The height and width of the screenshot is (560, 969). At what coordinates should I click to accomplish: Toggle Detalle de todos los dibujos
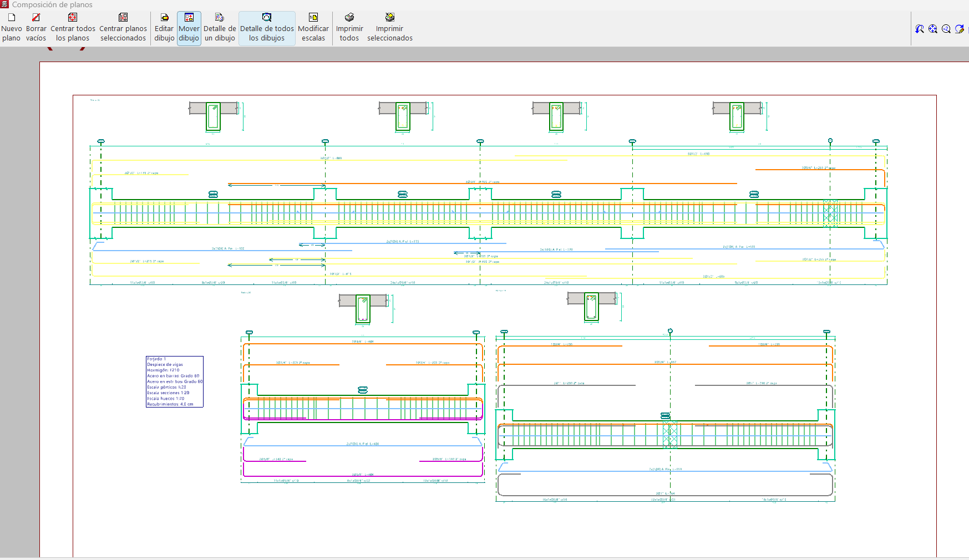pyautogui.click(x=267, y=28)
